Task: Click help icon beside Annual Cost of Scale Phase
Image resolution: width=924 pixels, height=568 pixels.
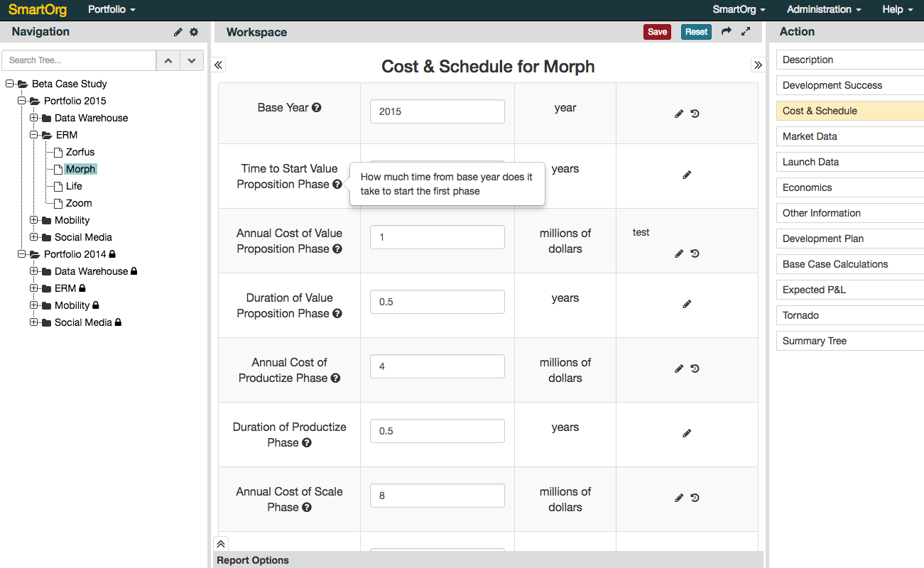Action: [307, 508]
